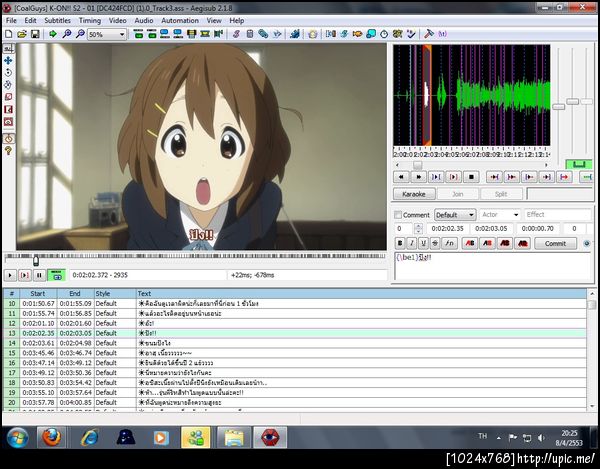
Task: Save subtitles with the floppy disk icon
Action: click(x=35, y=34)
